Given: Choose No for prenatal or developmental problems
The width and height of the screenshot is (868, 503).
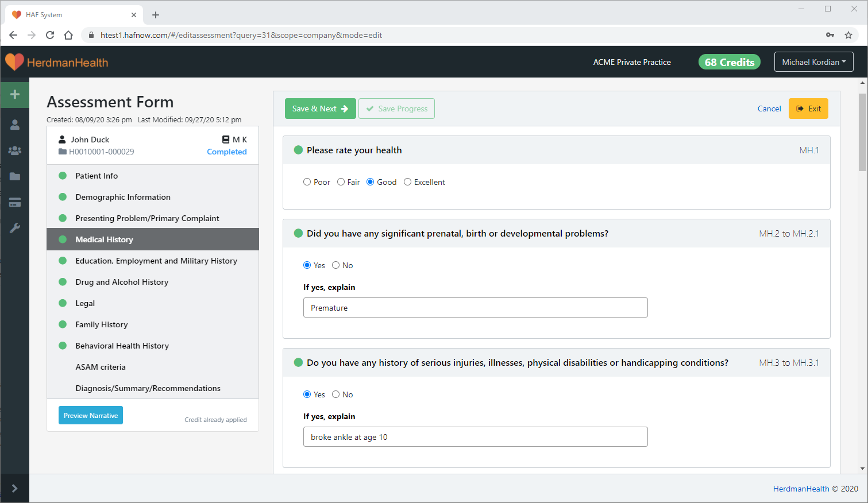Looking at the screenshot, I should click(336, 265).
